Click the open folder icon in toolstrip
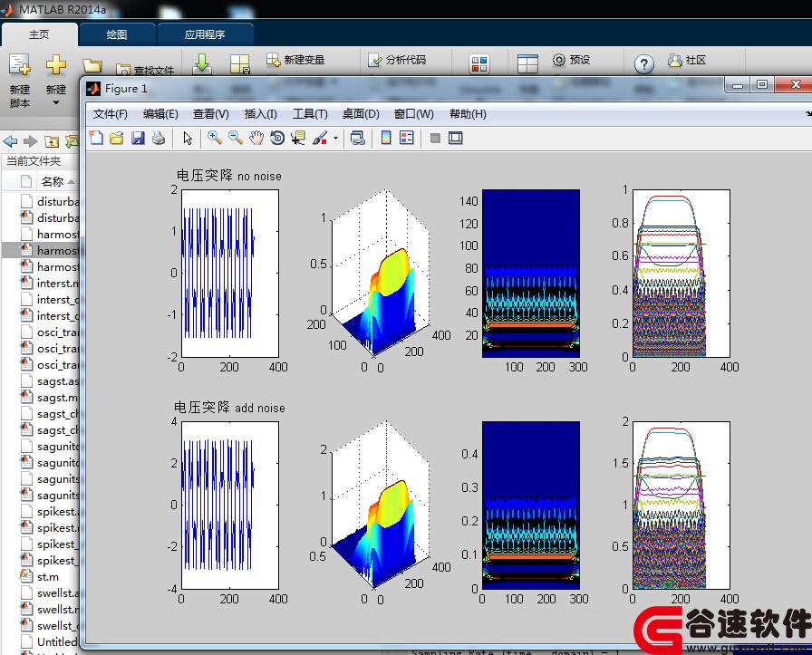The height and width of the screenshot is (655, 812). pos(92,66)
